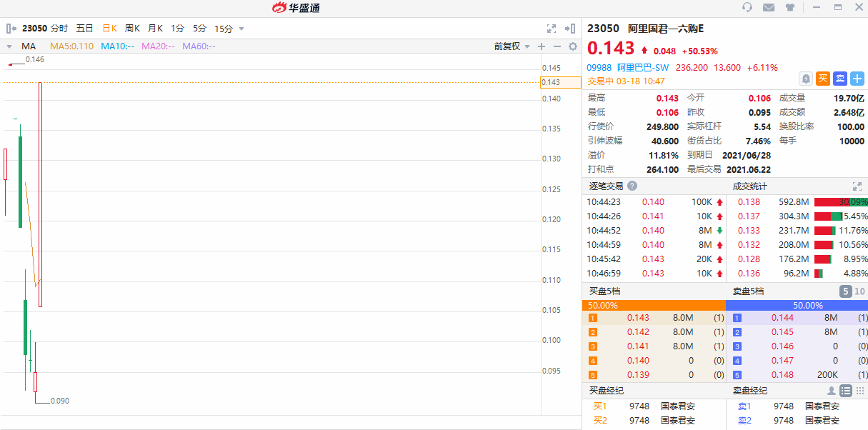Viewport: 868px width, 430px height.
Task: Show 10-level order book depth
Action: (x=859, y=291)
